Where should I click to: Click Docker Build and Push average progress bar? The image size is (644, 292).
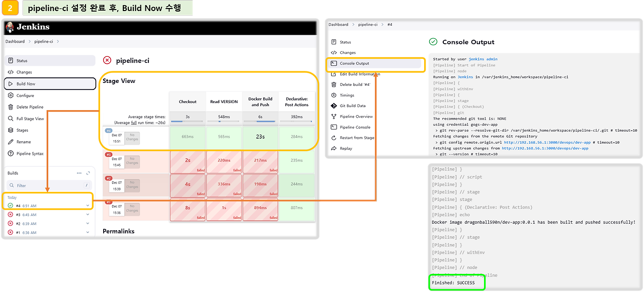260,121
